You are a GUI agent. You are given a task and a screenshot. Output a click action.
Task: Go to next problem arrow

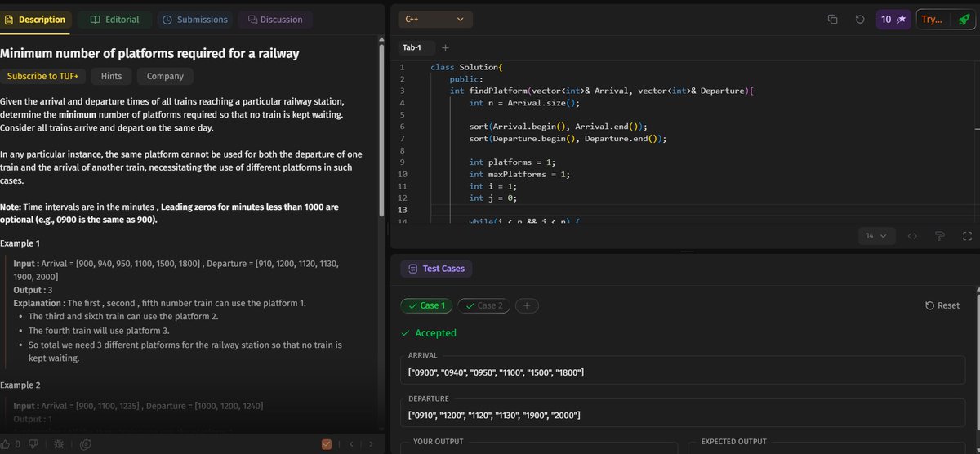371,444
